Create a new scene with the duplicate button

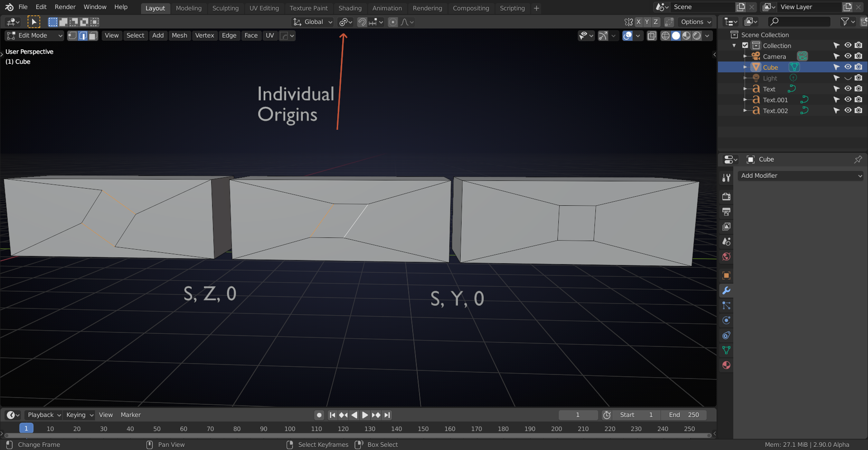(740, 7)
